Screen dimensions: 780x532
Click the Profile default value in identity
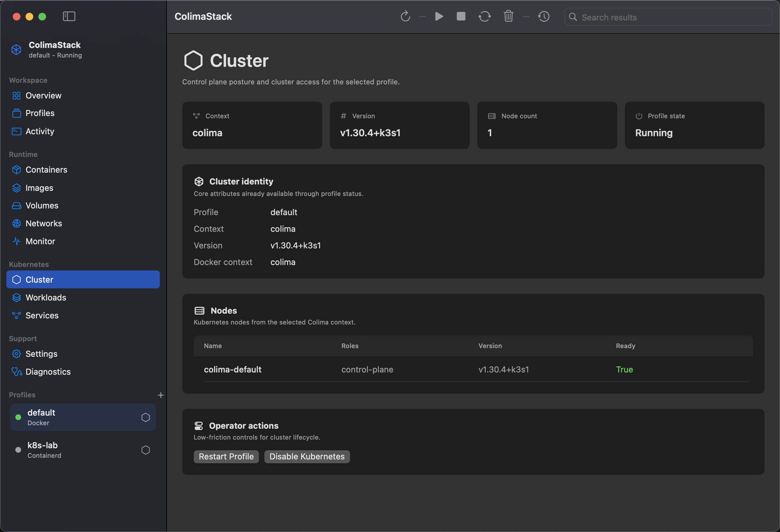[x=284, y=213]
